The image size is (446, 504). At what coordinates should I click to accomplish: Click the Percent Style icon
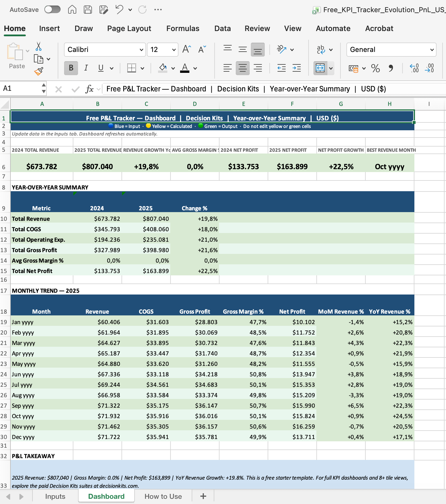point(375,68)
